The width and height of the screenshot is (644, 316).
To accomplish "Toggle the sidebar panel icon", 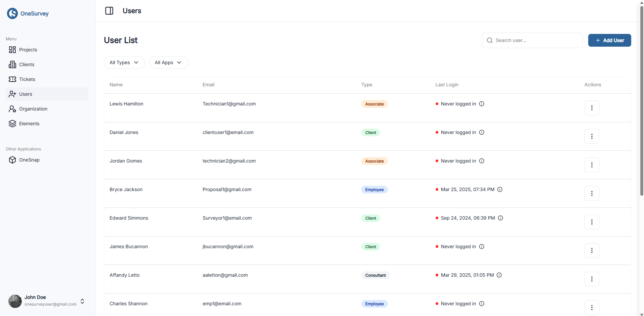I will click(109, 11).
